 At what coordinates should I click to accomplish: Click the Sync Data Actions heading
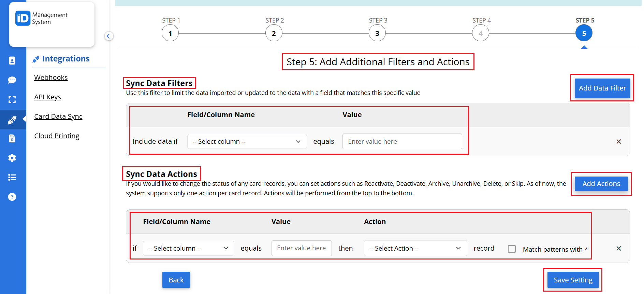(161, 174)
